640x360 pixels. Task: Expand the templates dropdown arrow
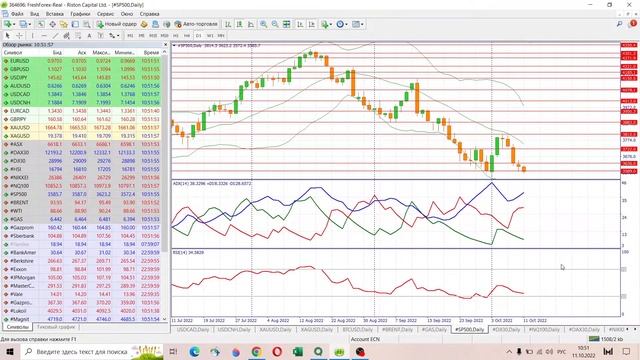[362, 24]
